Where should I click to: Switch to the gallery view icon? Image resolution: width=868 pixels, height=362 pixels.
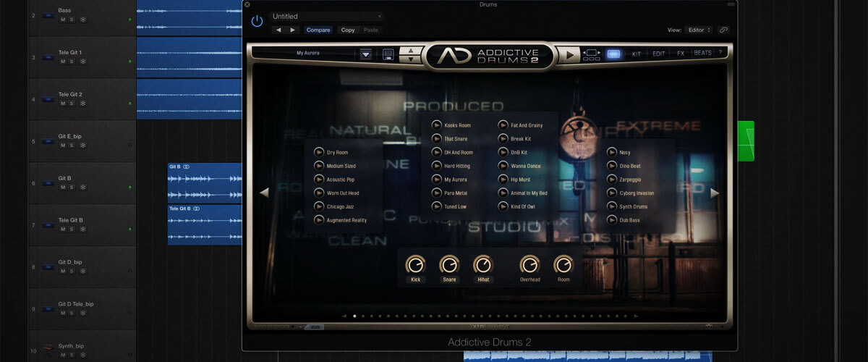point(591,54)
